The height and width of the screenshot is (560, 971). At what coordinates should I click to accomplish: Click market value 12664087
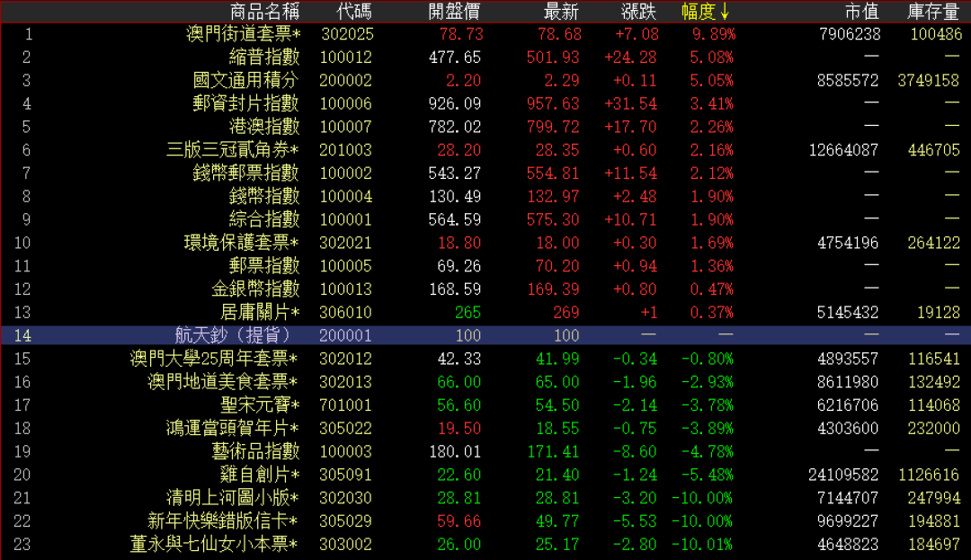843,150
